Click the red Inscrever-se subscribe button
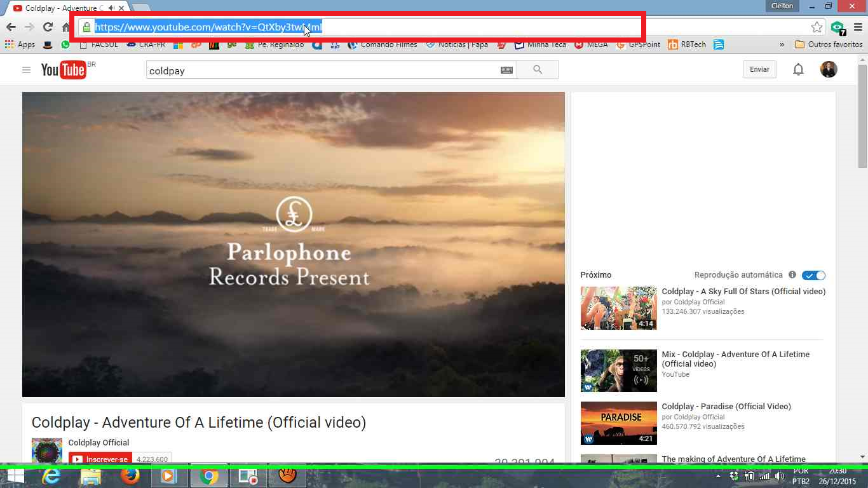The image size is (868, 488). pos(100,459)
